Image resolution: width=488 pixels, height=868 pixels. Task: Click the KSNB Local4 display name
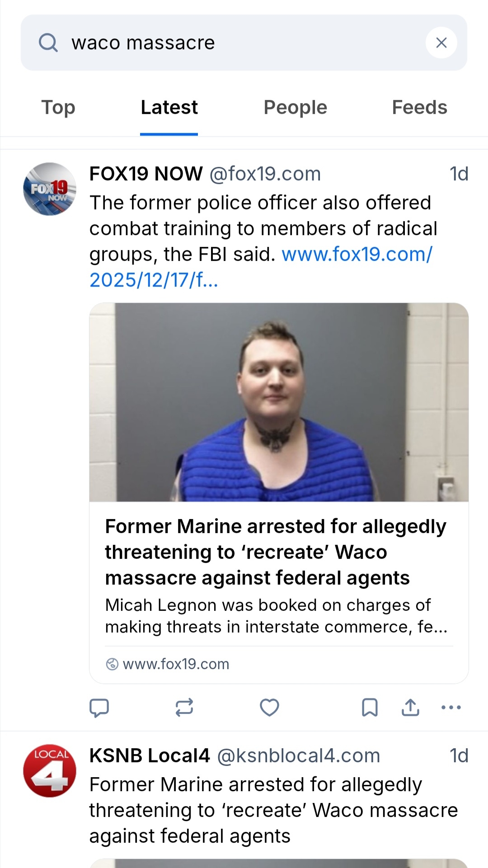point(150,756)
